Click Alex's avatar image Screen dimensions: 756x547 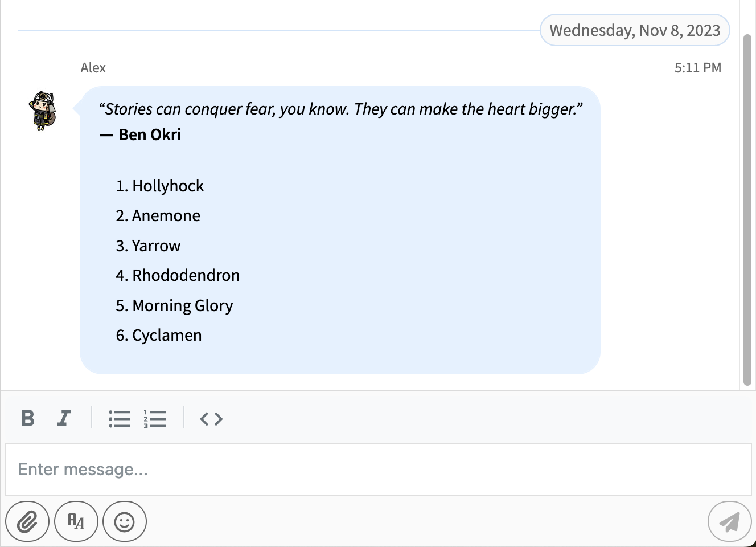43,111
